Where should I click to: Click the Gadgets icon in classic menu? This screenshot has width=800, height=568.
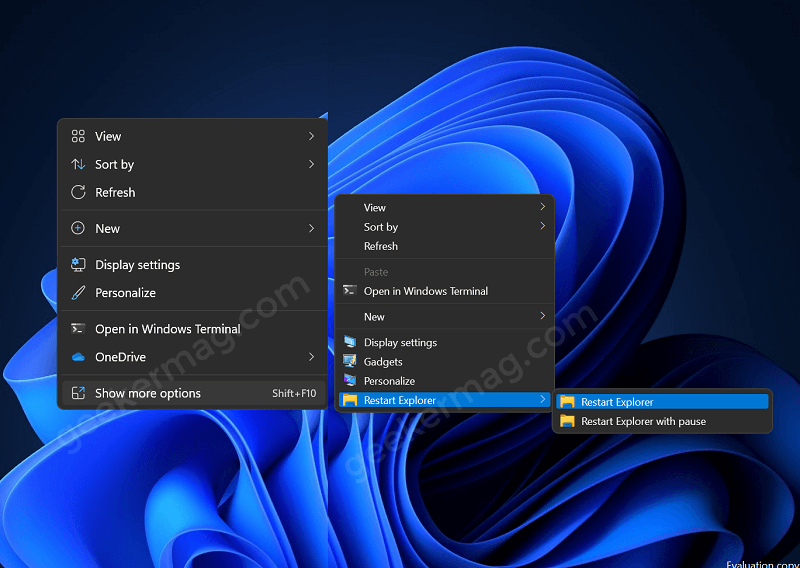click(350, 361)
